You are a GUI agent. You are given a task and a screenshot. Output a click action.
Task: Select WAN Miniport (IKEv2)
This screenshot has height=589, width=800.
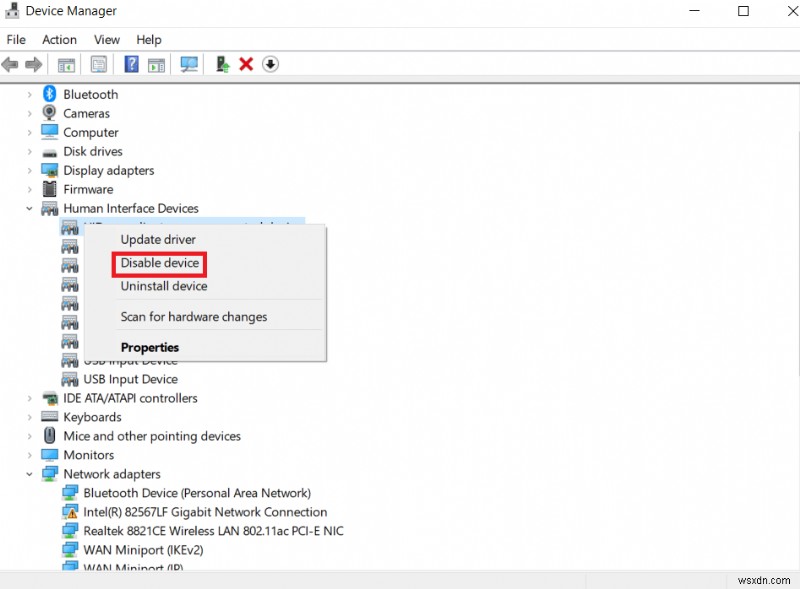click(x=143, y=550)
